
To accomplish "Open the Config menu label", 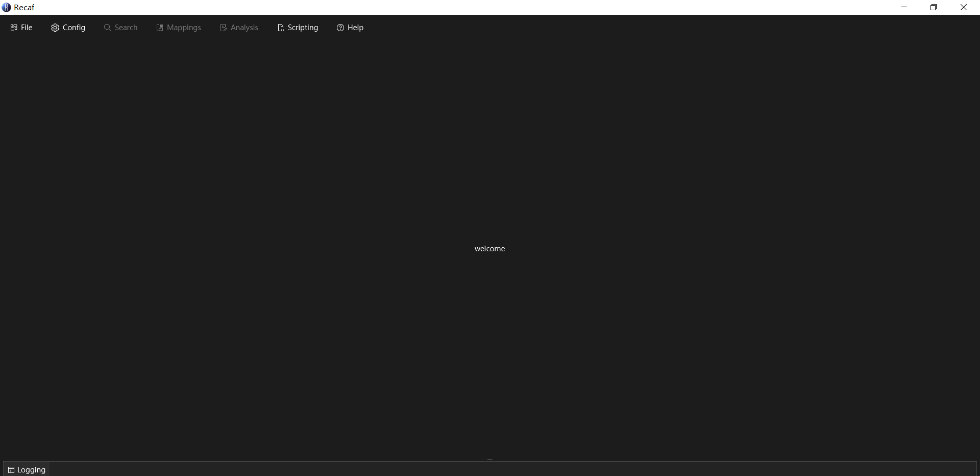I will 74,28.
